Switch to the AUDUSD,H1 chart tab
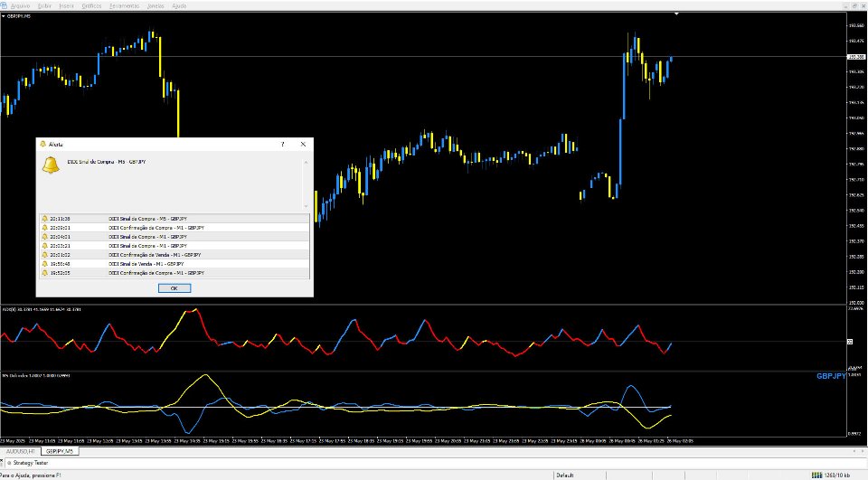The width and height of the screenshot is (868, 480). tap(21, 452)
